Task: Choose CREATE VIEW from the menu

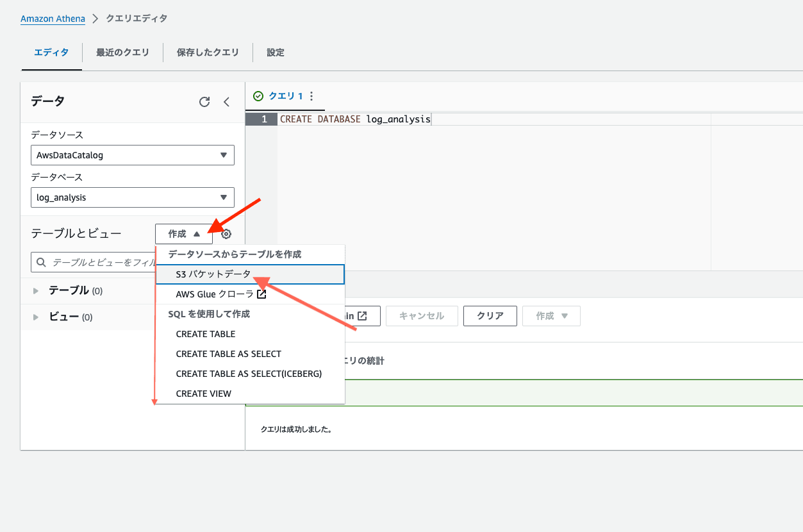Action: coord(204,394)
